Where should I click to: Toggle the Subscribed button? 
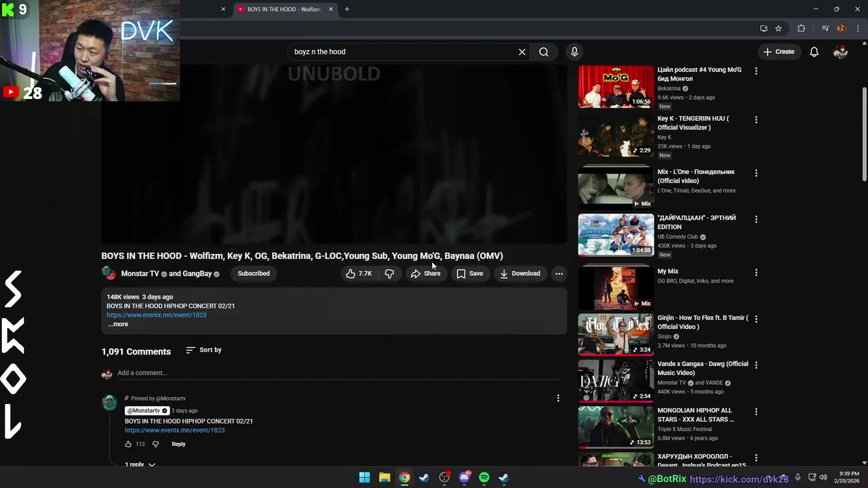254,274
